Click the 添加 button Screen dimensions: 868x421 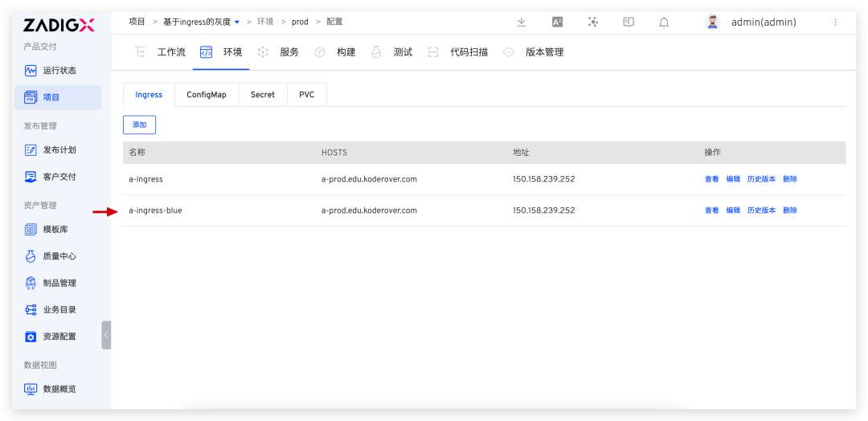pos(140,125)
